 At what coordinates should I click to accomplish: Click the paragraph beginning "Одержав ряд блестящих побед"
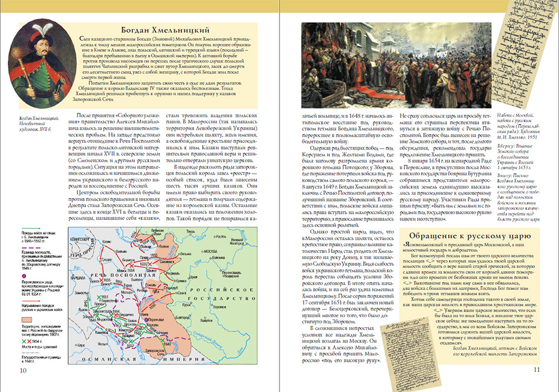click(348, 186)
